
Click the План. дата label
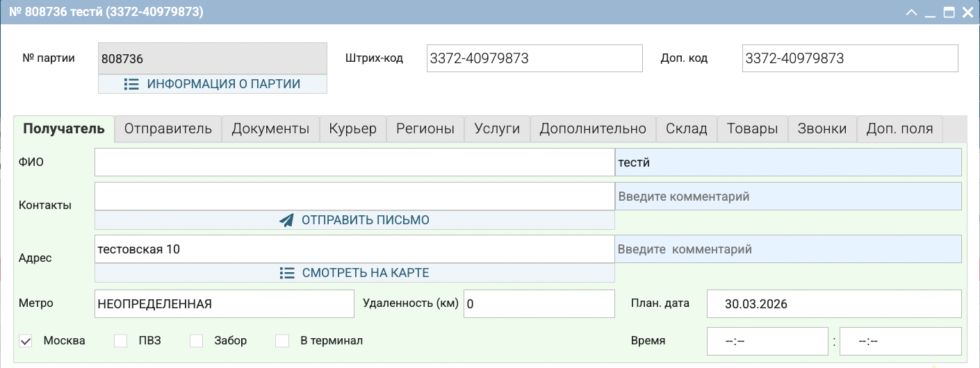click(660, 303)
